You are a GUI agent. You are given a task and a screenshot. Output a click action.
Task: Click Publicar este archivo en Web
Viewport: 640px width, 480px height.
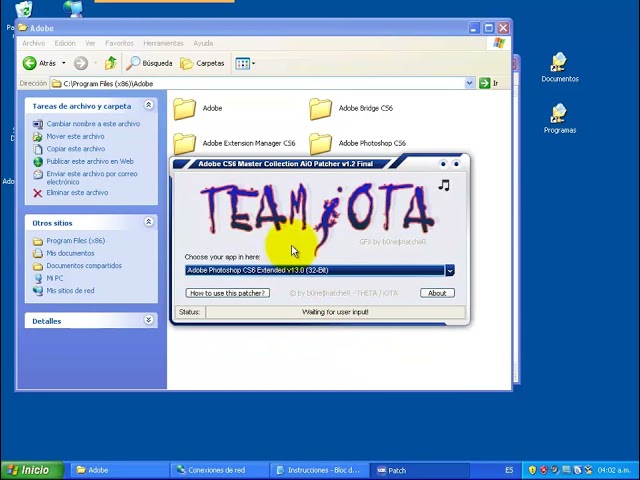[90, 162]
